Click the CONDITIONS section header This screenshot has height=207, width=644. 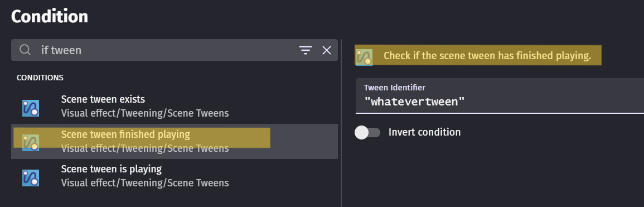(x=40, y=78)
